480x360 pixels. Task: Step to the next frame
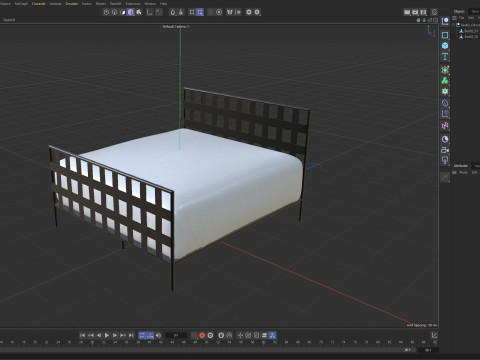[115, 335]
